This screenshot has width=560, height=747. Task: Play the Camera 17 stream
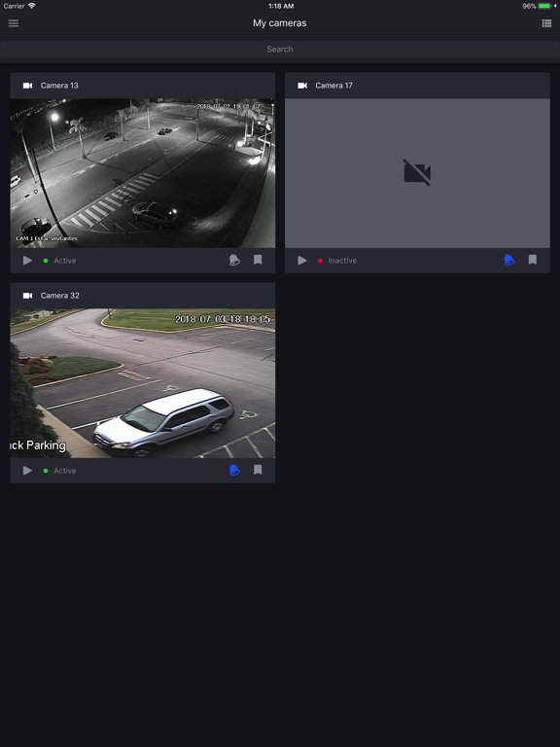tap(302, 261)
